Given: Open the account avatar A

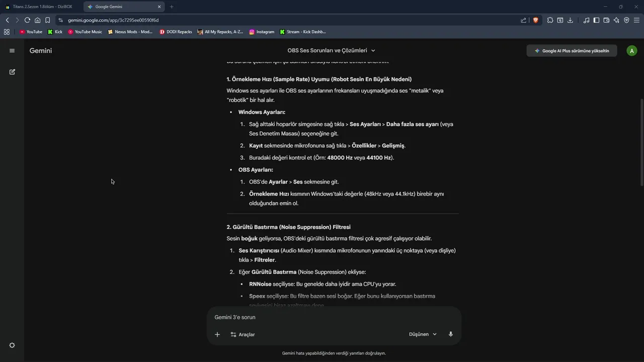Looking at the screenshot, I should 632,51.
